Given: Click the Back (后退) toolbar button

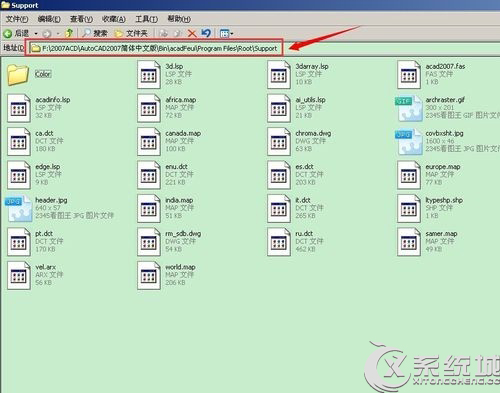Looking at the screenshot, I should 16,33.
